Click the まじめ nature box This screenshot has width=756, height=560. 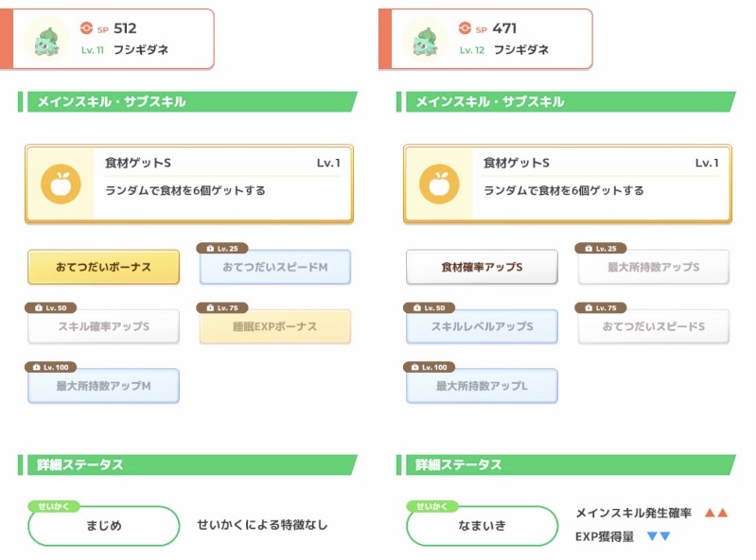(x=103, y=526)
